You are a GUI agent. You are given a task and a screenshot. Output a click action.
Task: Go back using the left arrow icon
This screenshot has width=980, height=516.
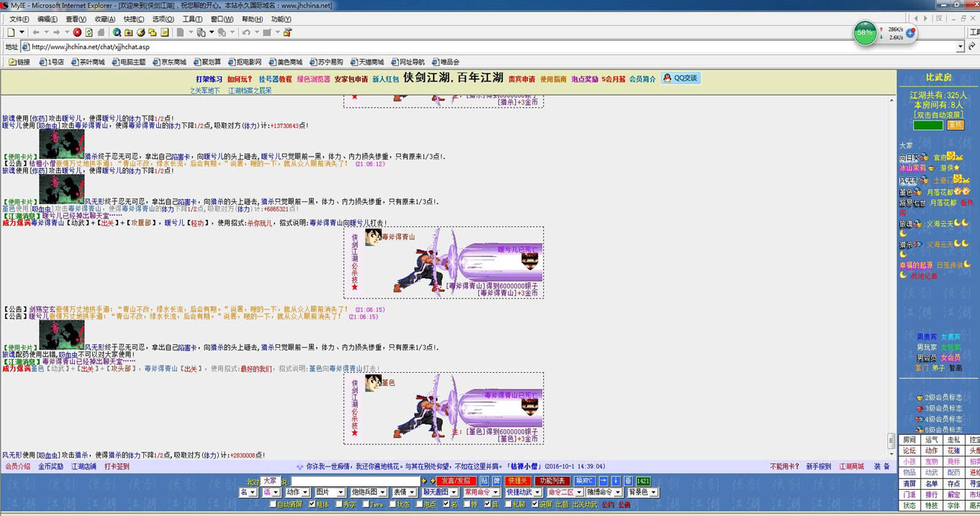[36, 32]
